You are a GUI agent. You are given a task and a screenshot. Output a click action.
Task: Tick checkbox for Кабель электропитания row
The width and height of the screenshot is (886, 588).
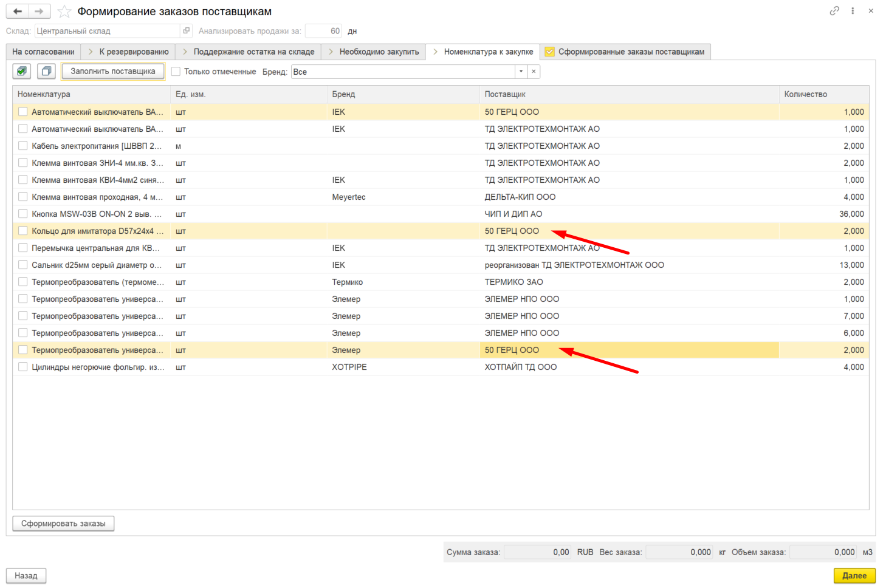[22, 146]
